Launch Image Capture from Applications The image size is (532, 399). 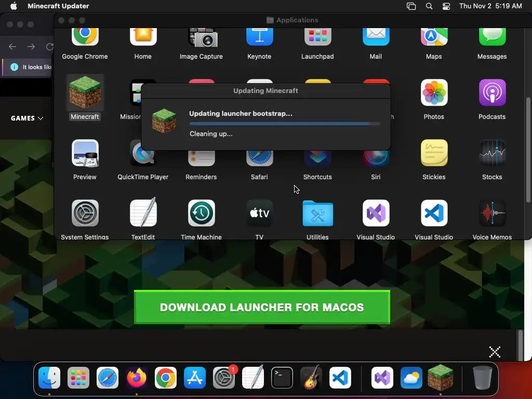(203, 37)
